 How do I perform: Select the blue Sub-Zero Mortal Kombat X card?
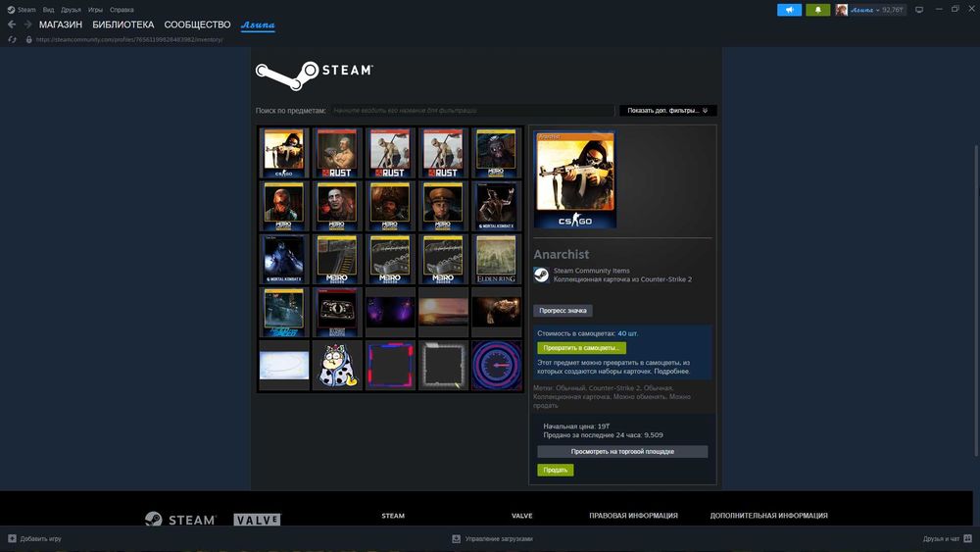[x=284, y=260]
